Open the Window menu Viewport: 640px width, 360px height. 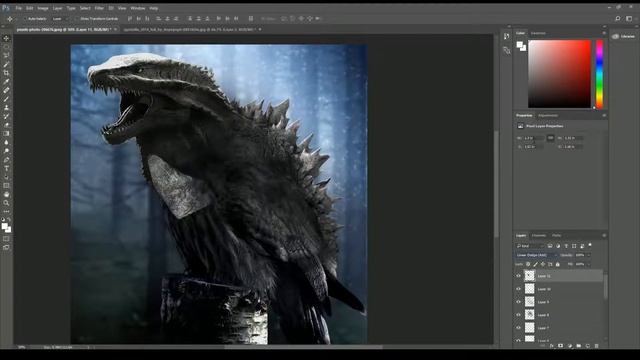(x=138, y=8)
